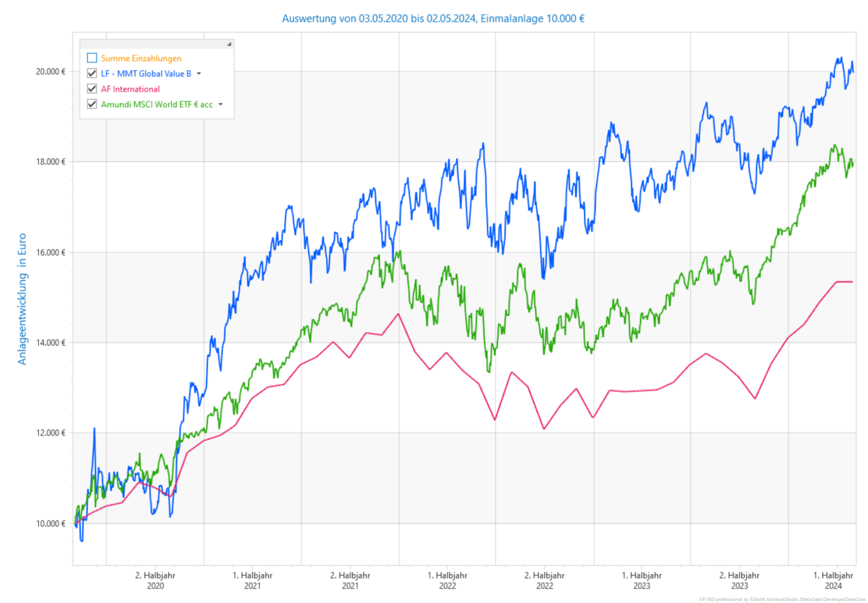Collapse the legend using its corner triangle

[x=229, y=44]
